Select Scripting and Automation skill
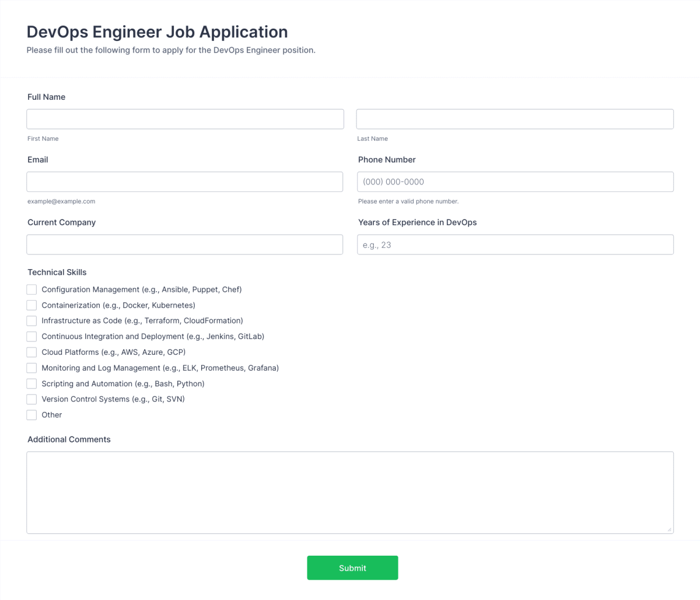700x600 pixels. [x=32, y=383]
